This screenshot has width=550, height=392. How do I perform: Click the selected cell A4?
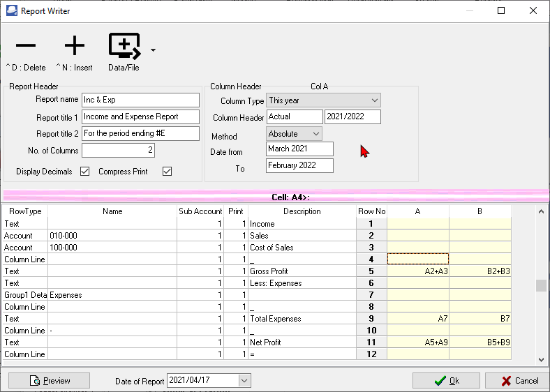click(x=418, y=259)
